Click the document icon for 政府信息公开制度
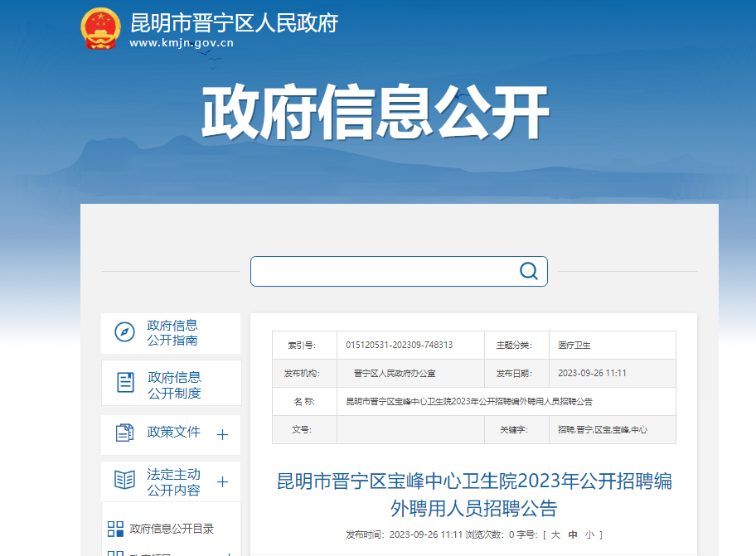Viewport: 756px width, 556px height. coord(125,382)
